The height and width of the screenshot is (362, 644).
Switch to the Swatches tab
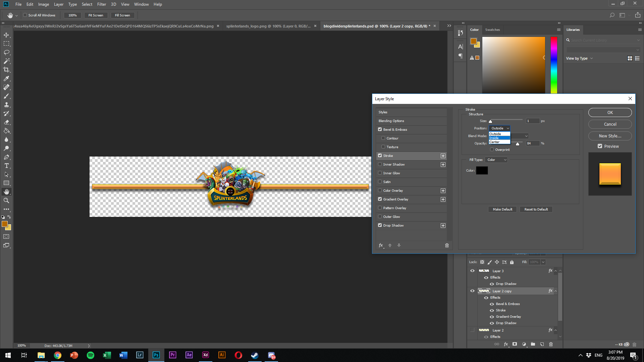(x=492, y=30)
